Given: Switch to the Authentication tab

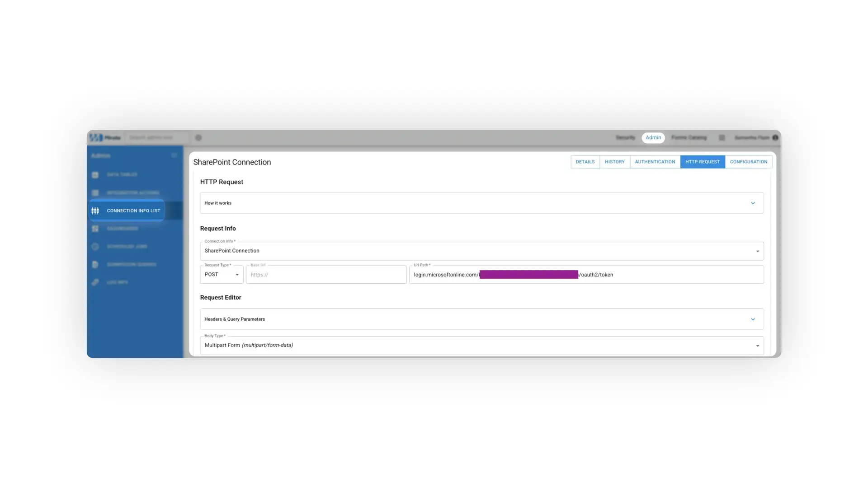Looking at the screenshot, I should pos(655,162).
